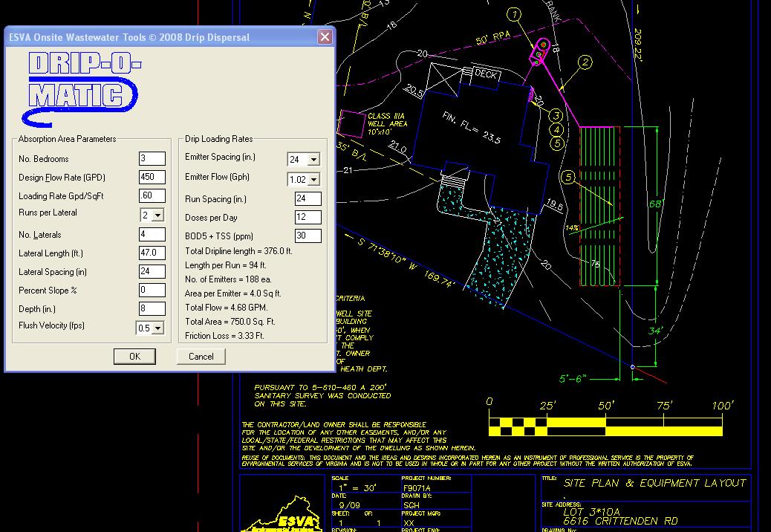Click the Design Flow Rate field
This screenshot has width=771, height=532.
click(x=152, y=178)
